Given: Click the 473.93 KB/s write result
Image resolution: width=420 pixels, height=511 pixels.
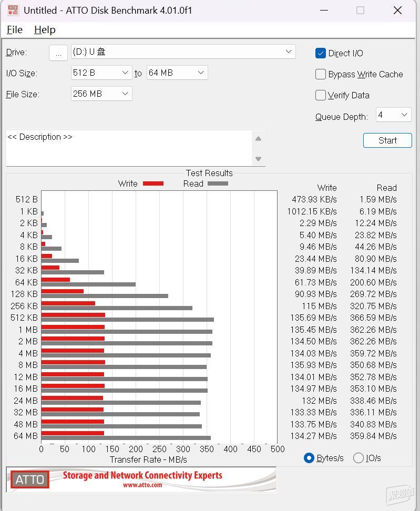Looking at the screenshot, I should coord(314,199).
